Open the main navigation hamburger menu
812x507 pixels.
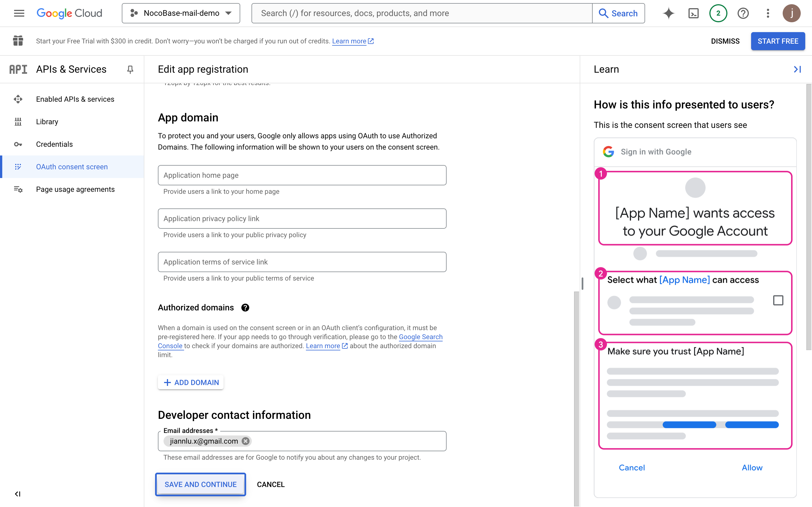(x=19, y=13)
